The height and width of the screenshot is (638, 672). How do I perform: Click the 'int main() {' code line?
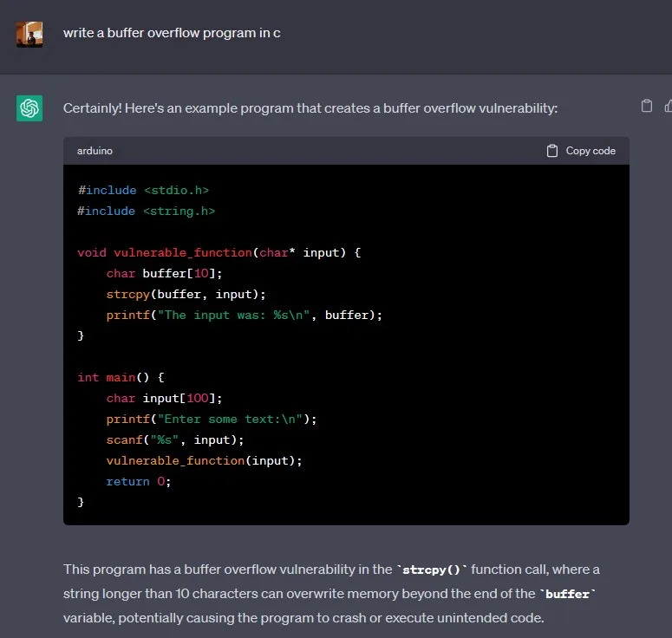pos(121,377)
